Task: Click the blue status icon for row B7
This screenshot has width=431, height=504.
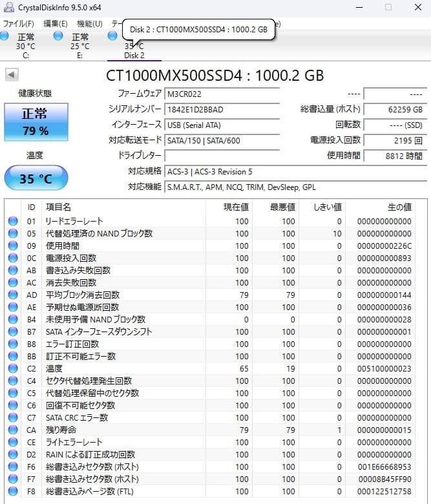Action: 13,331
